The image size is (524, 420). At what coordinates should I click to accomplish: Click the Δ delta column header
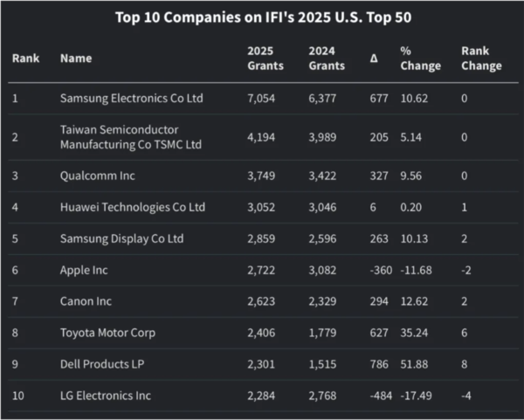[x=375, y=59]
